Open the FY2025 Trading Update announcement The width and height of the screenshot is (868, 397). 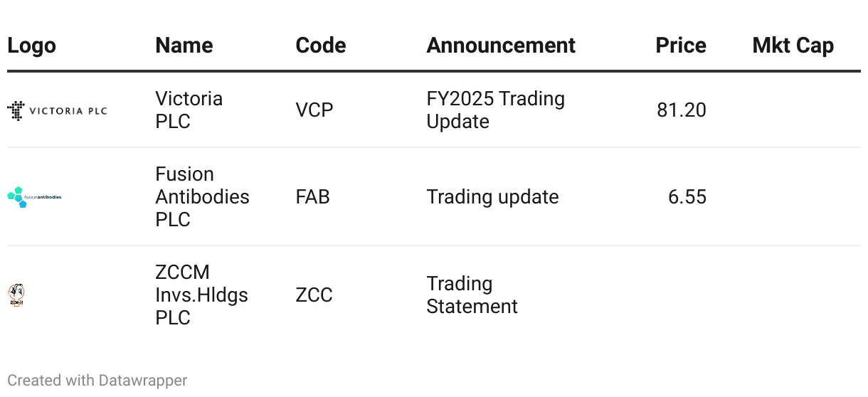495,110
